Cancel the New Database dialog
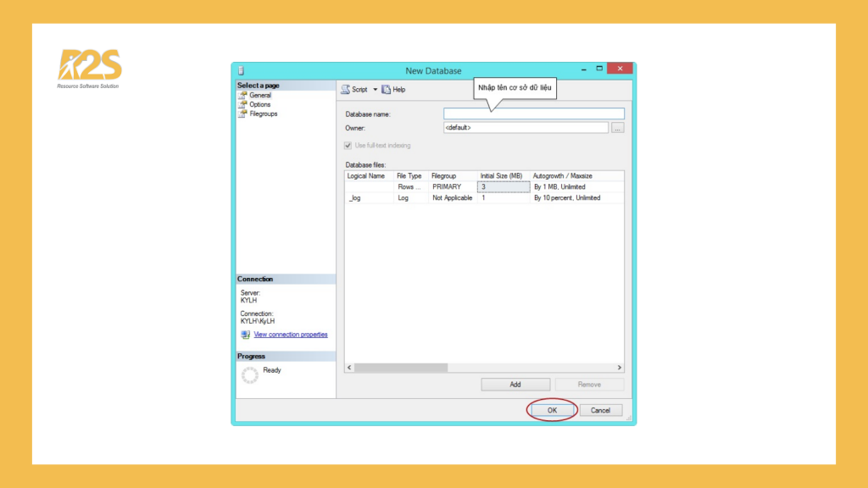Viewport: 868px width, 488px height. click(600, 409)
